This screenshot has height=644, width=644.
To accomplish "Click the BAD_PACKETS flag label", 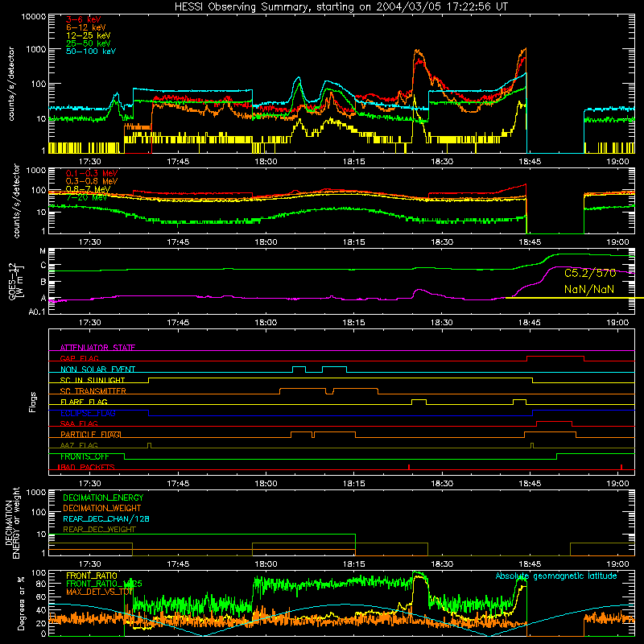I will tap(86, 467).
